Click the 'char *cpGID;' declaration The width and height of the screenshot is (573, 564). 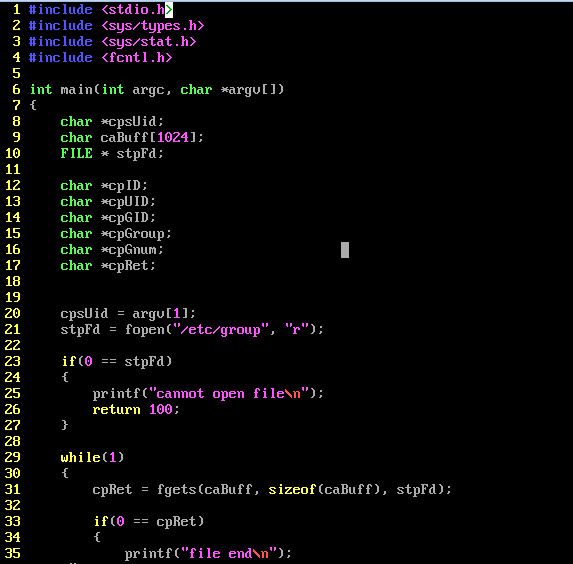pos(108,218)
